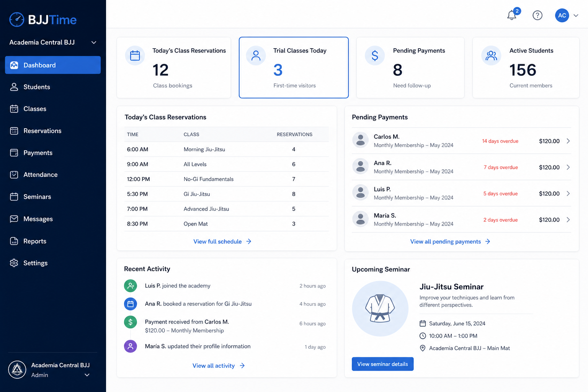The image size is (588, 392).
Task: Click the Active Students group icon
Action: [491, 56]
